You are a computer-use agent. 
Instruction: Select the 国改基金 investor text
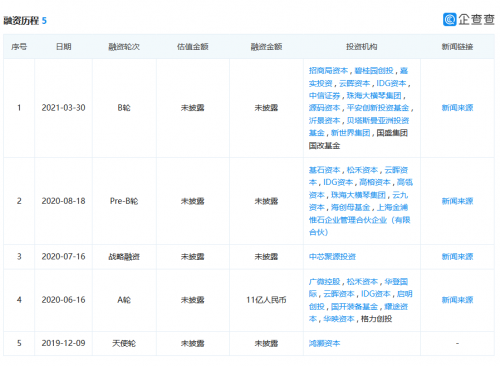[324, 146]
